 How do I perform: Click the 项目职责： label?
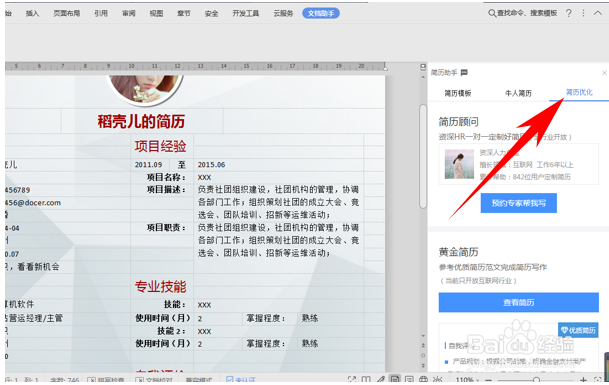point(166,228)
